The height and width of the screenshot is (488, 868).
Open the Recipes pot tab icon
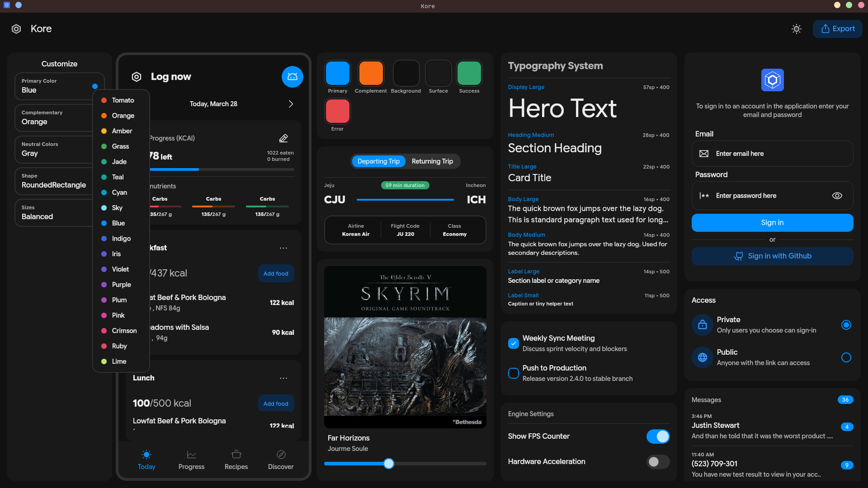tap(236, 455)
